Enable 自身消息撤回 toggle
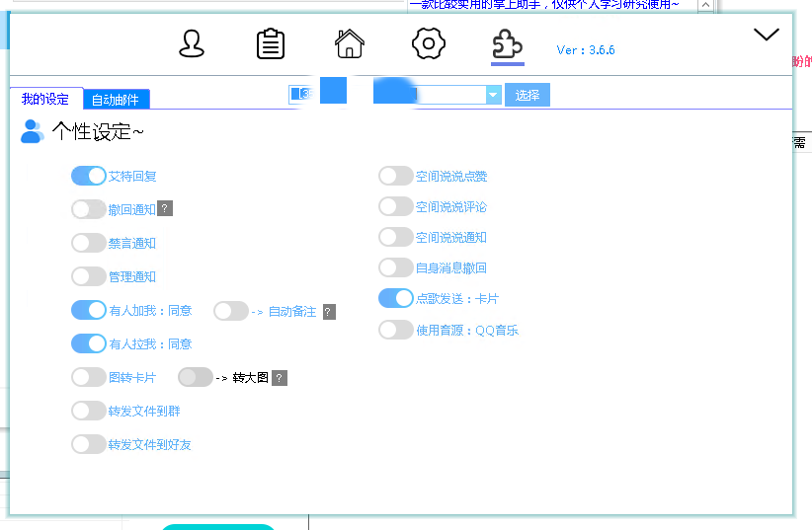Screen dimensions: 812x530 tap(396, 267)
